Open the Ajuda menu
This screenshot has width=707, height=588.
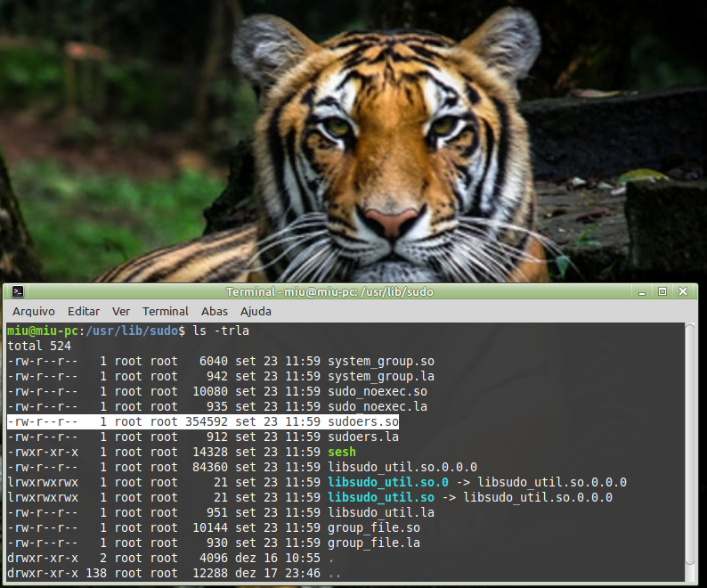(256, 312)
